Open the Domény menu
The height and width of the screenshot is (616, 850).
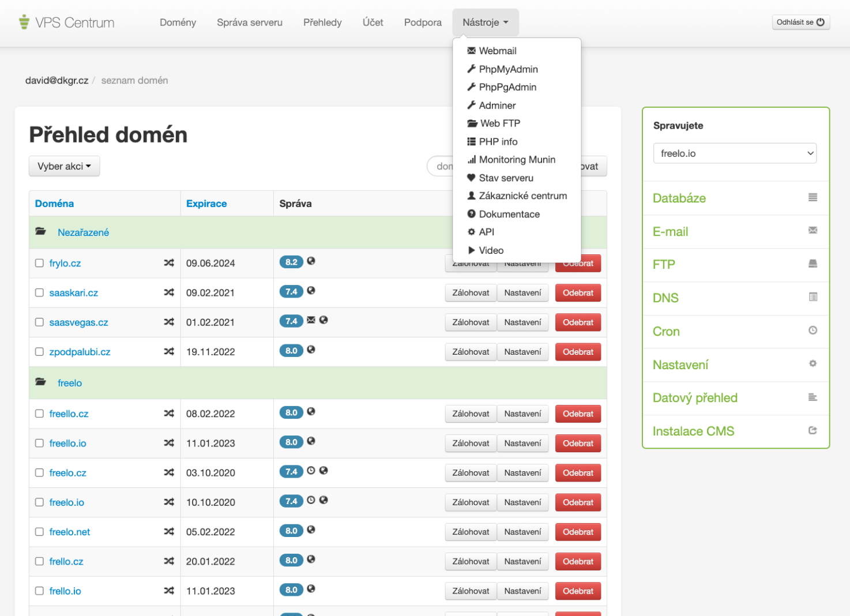177,22
